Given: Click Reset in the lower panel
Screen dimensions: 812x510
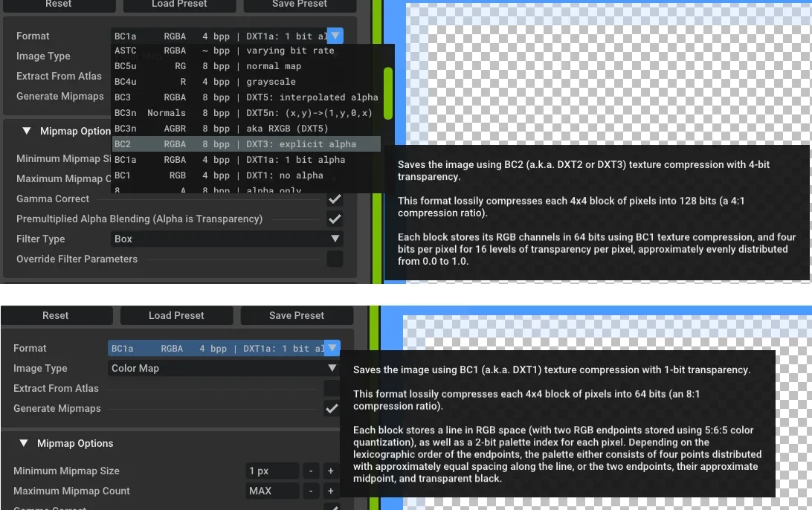Looking at the screenshot, I should tap(56, 315).
